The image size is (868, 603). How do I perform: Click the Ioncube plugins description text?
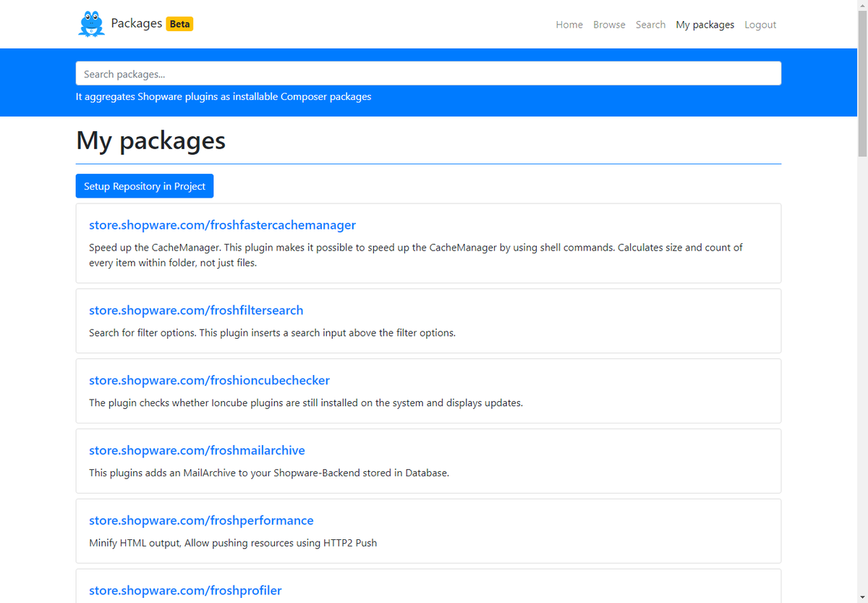306,402
